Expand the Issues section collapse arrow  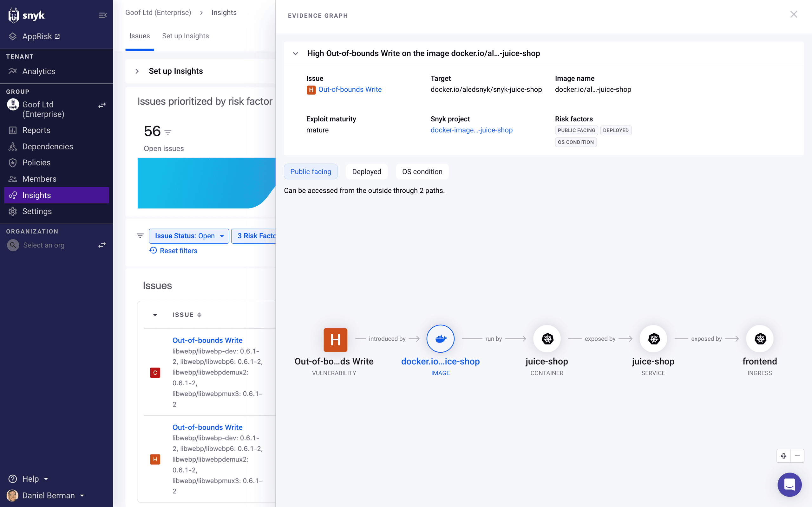(154, 315)
